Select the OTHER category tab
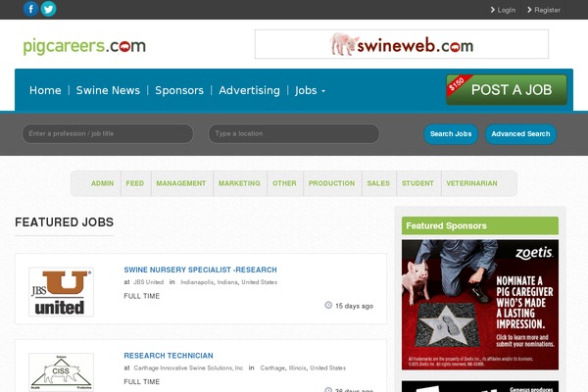 coord(284,183)
